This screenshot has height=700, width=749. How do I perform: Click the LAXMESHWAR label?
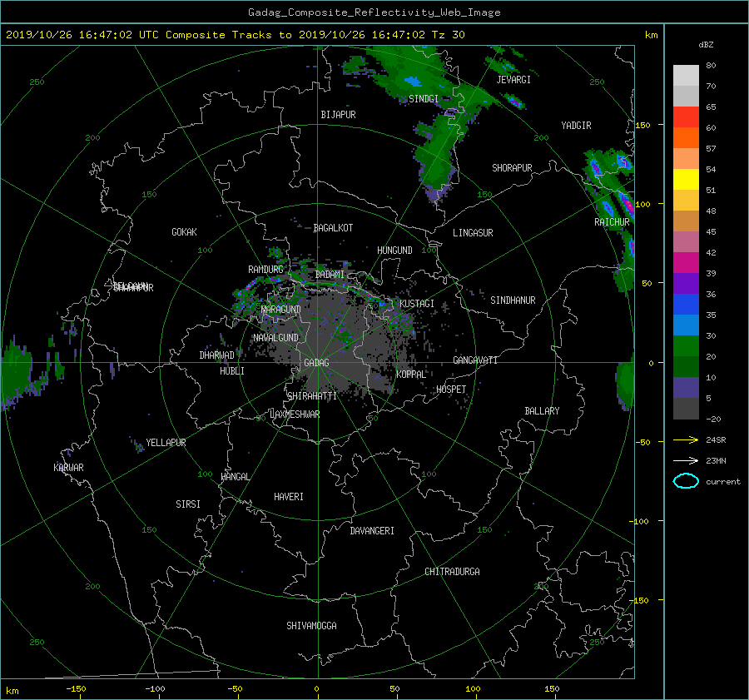point(295,415)
